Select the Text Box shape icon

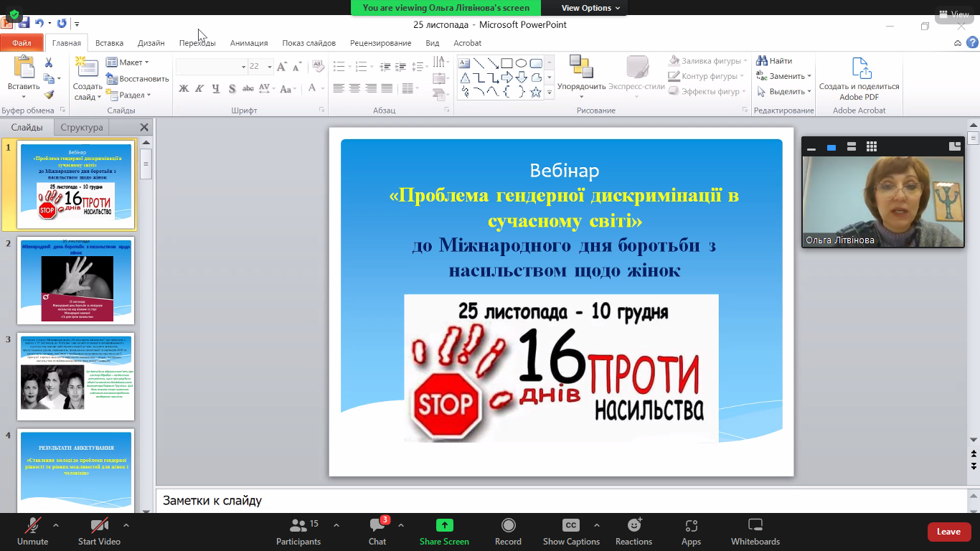464,63
